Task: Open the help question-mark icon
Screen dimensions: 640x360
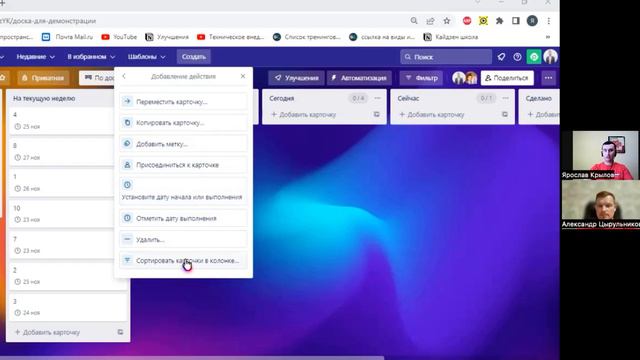Action: pyautogui.click(x=517, y=57)
